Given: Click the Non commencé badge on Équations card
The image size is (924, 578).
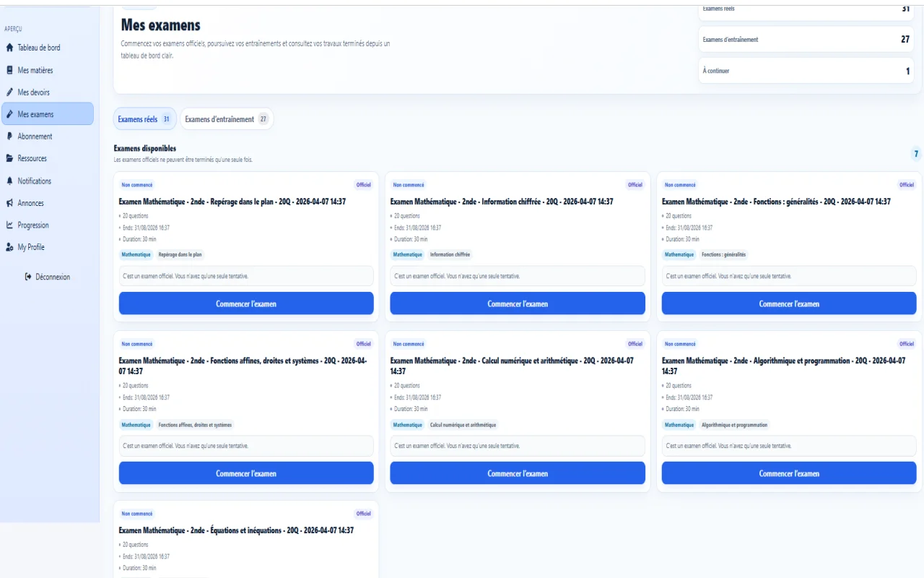Looking at the screenshot, I should (x=137, y=514).
